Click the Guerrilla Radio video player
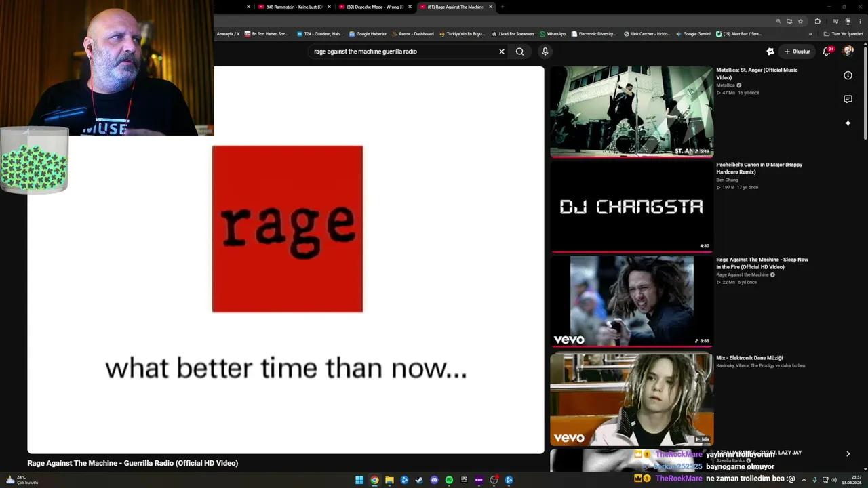The width and height of the screenshot is (868, 488). [285, 260]
